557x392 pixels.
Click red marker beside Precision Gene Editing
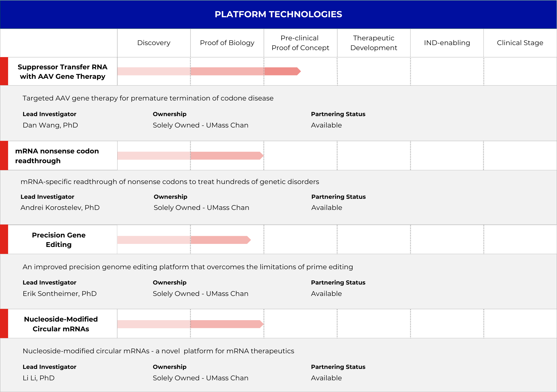tap(4, 239)
